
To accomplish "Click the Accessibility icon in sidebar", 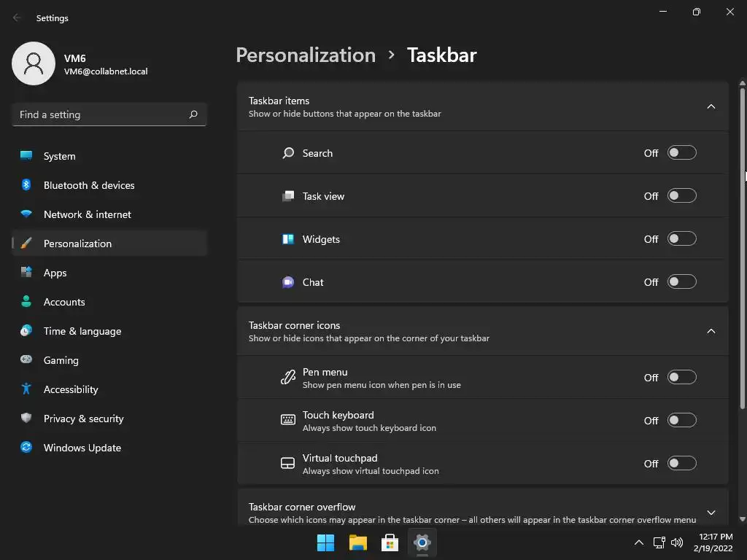I will click(x=26, y=389).
